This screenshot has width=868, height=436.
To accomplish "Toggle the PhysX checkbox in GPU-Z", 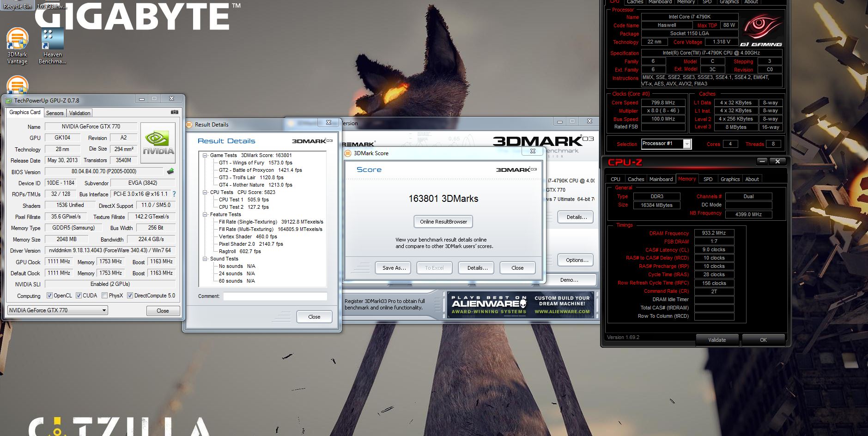I will [105, 296].
